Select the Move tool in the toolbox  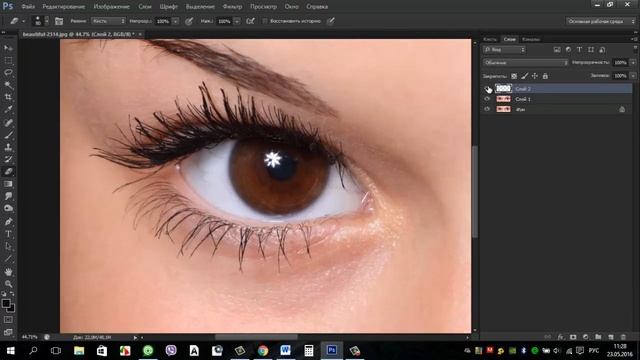point(8,48)
